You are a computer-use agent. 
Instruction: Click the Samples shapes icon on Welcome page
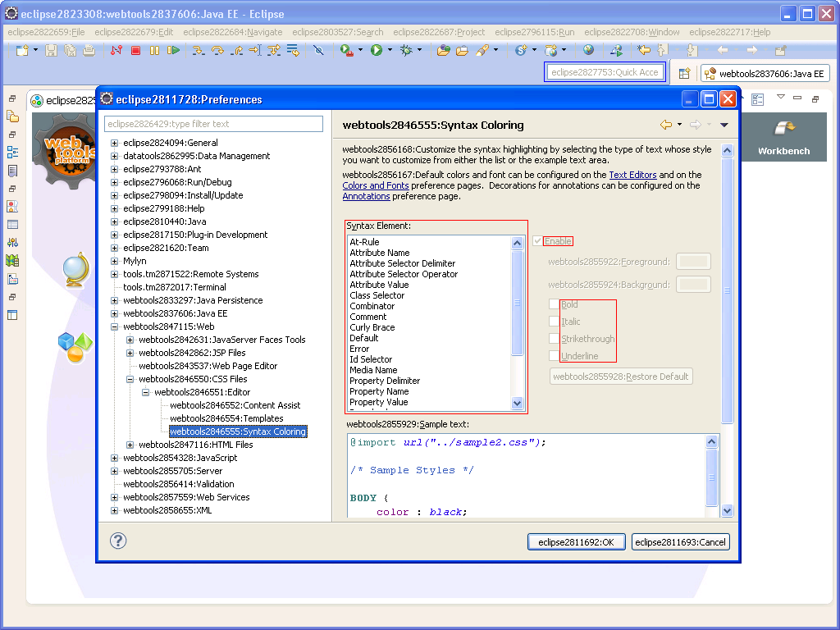point(75,347)
